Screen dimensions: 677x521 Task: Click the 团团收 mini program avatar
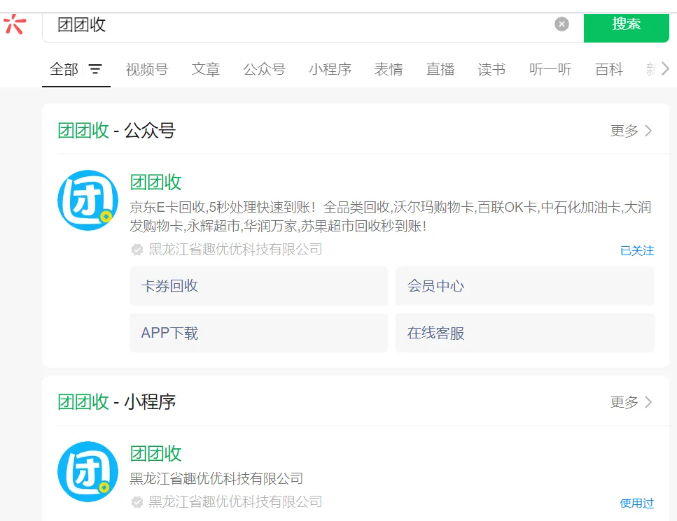point(88,471)
